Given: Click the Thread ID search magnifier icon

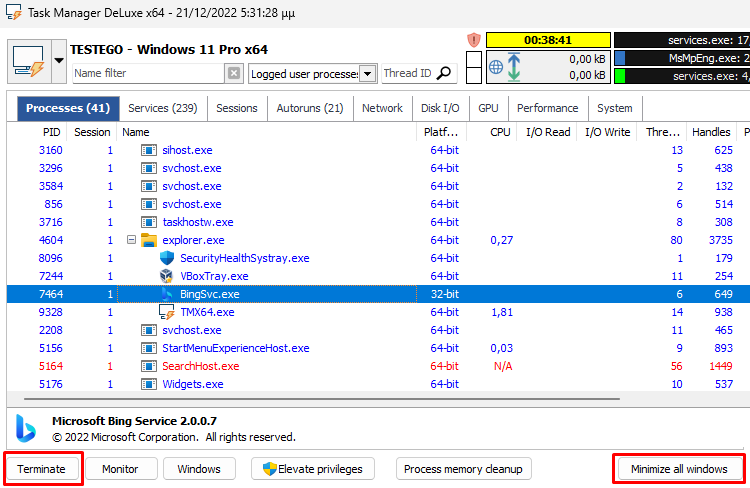Looking at the screenshot, I should (444, 73).
